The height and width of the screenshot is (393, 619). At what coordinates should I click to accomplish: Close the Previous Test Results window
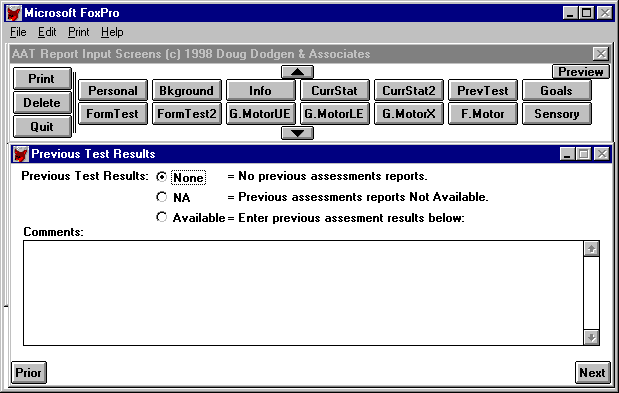click(602, 154)
